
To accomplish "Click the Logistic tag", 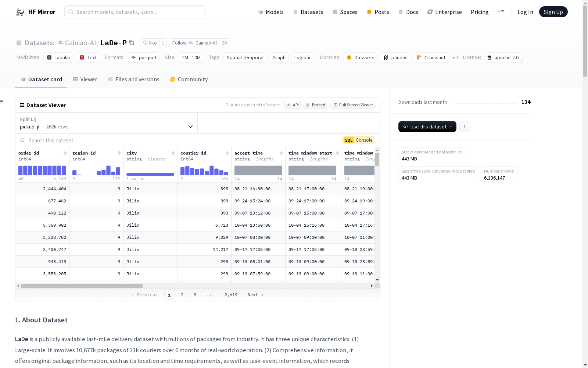I will tap(303, 57).
